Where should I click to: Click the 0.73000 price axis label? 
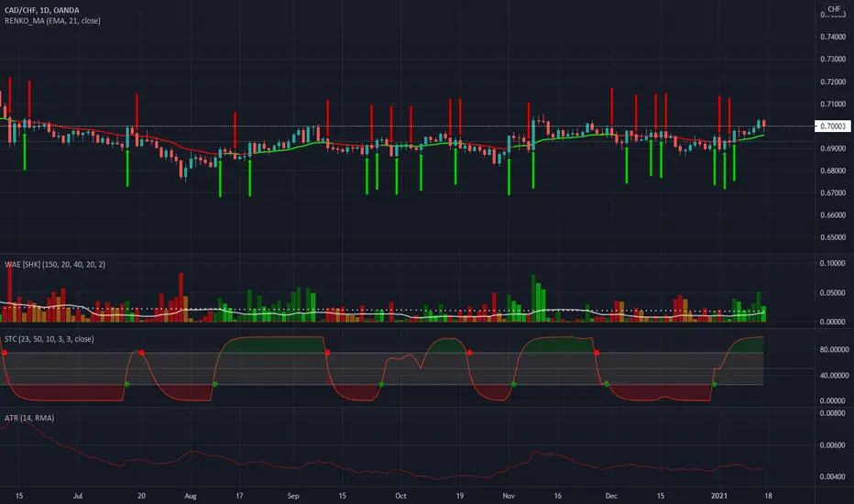tap(833, 60)
